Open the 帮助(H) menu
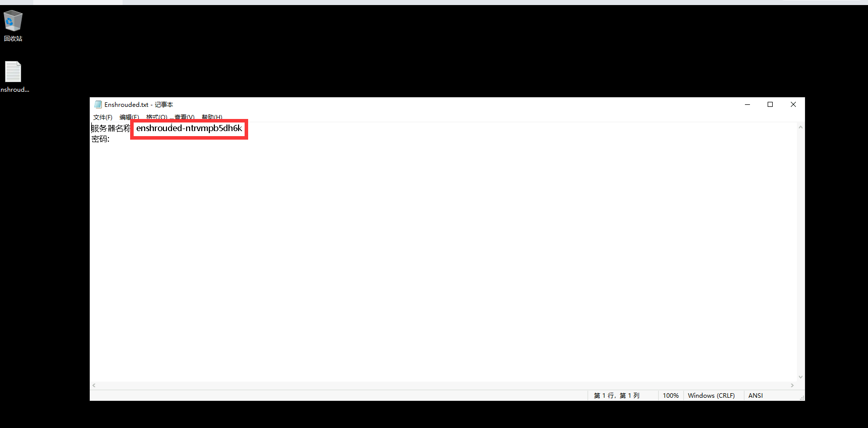The width and height of the screenshot is (868, 428). pos(212,117)
